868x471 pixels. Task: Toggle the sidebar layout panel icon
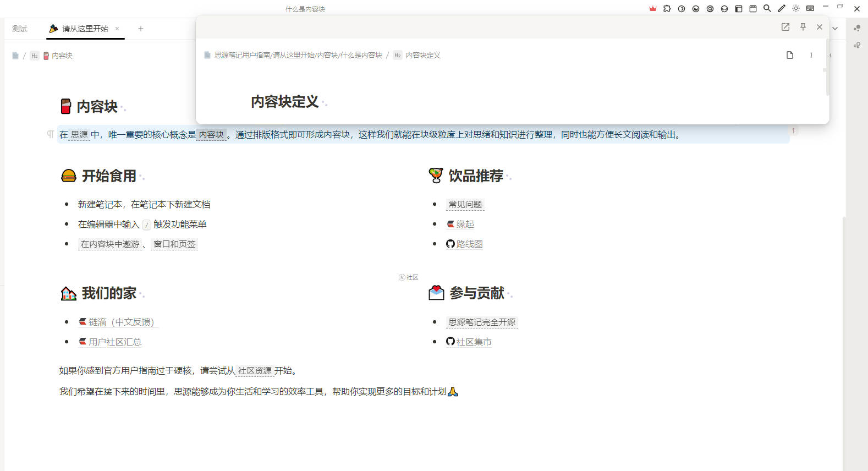739,9
